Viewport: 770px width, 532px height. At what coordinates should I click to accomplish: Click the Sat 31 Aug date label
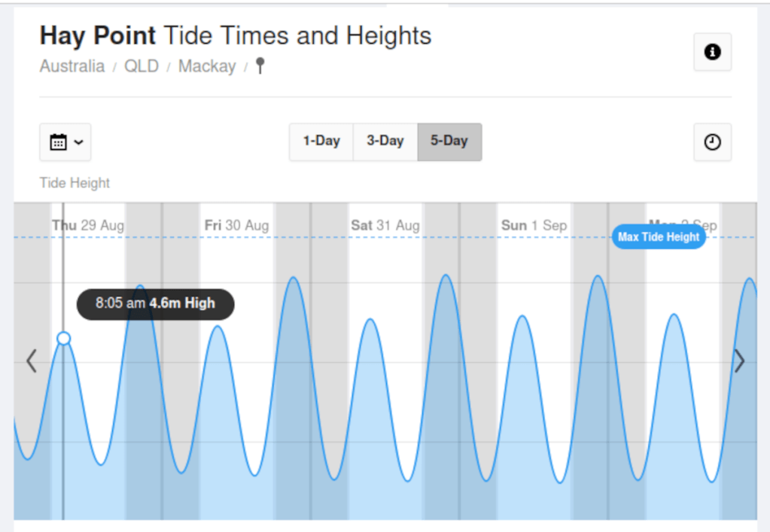(x=385, y=225)
